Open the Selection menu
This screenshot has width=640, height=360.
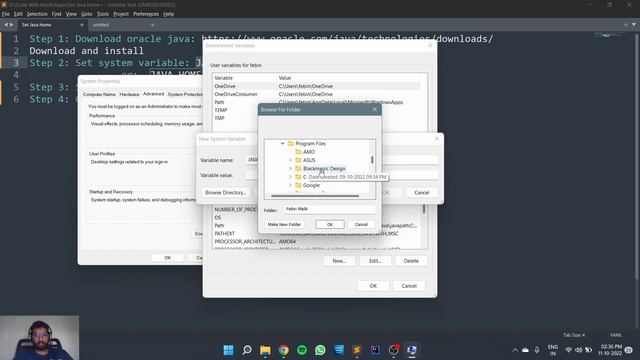[x=37, y=14]
